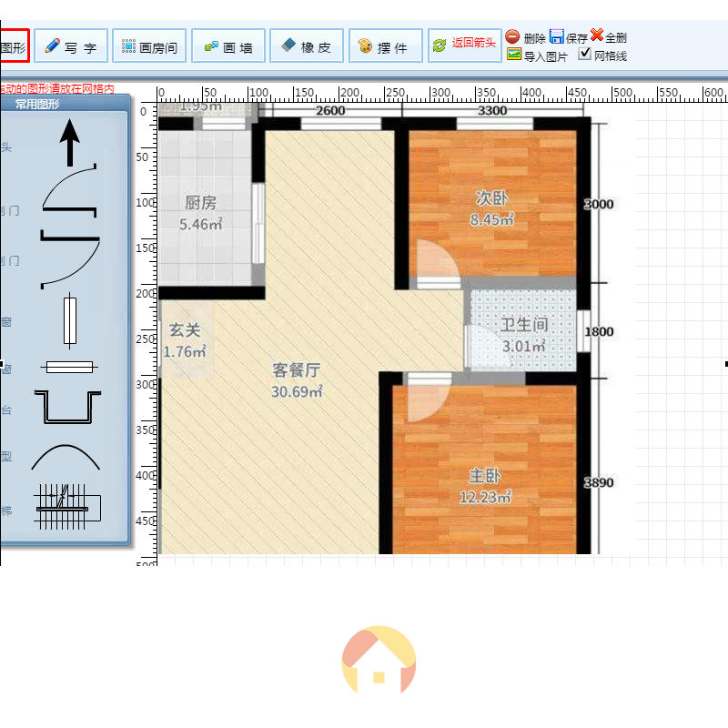Save the floor plan with 保存
The height and width of the screenshot is (728, 728).
click(568, 37)
